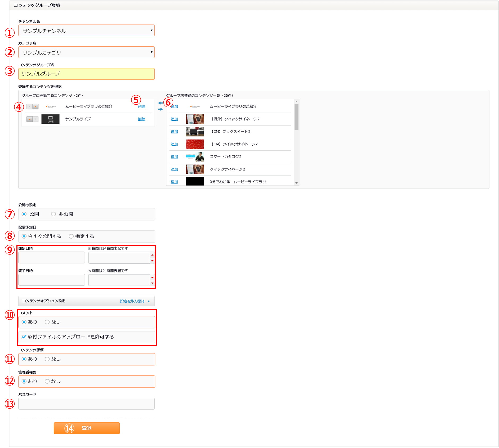The height and width of the screenshot is (448, 499).
Task: Open the カテゴリ名 dropdown
Action: (x=86, y=52)
